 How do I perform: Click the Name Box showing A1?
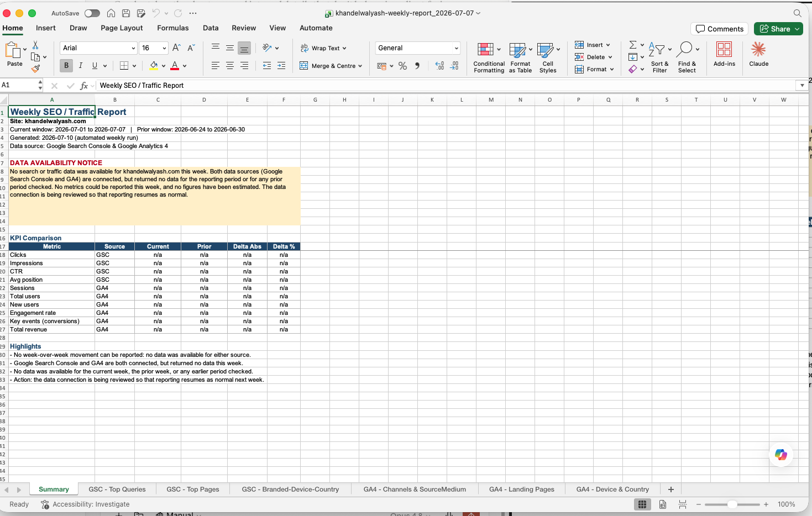pos(20,85)
